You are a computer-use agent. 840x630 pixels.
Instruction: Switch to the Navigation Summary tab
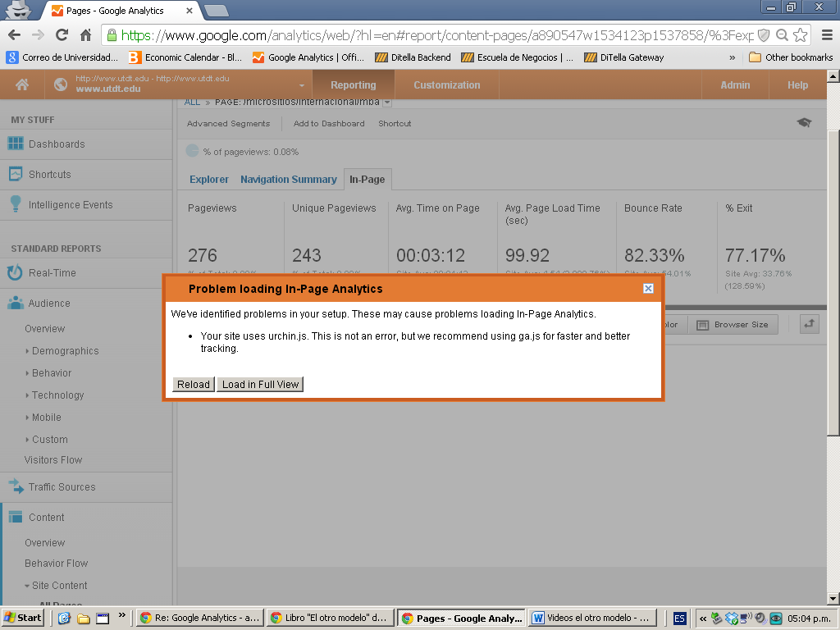pyautogui.click(x=289, y=180)
